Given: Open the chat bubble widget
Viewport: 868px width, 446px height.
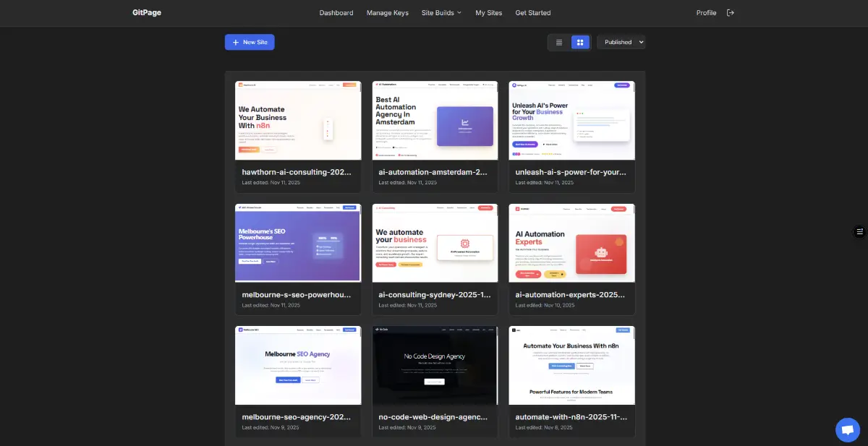Looking at the screenshot, I should click(x=847, y=429).
